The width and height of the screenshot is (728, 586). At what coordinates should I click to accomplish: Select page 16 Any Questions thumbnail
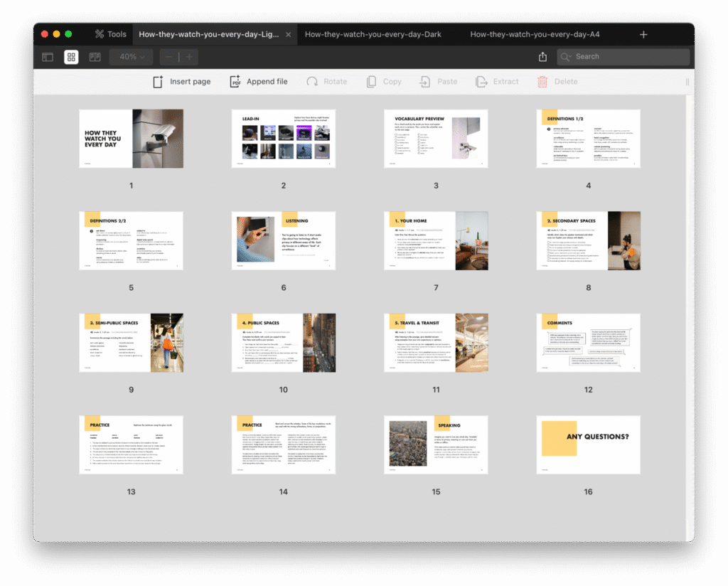click(588, 444)
